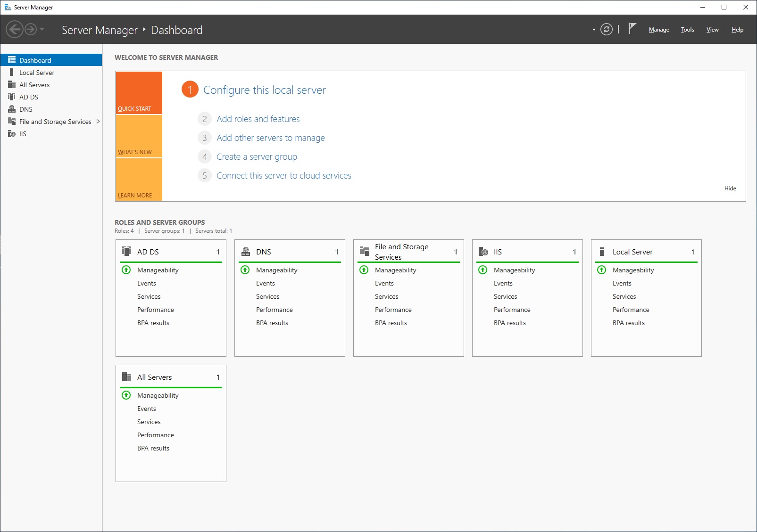The width and height of the screenshot is (757, 532).
Task: Click the green Manageability icon in Local Server tile
Action: click(601, 270)
